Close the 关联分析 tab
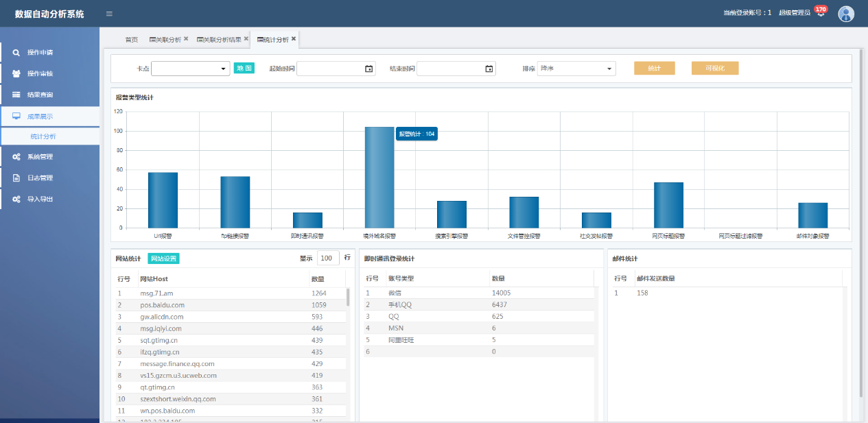 click(x=186, y=39)
